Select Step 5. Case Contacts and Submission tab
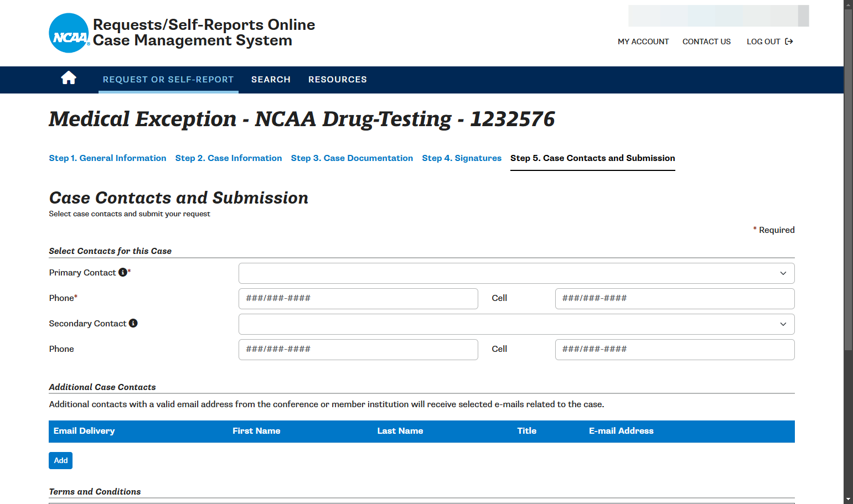853x504 pixels. pyautogui.click(x=593, y=158)
